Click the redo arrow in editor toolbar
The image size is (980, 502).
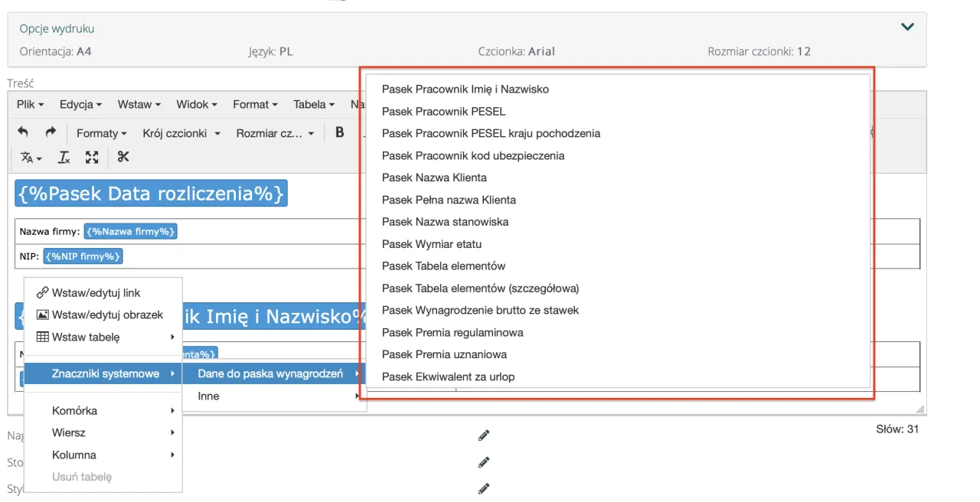pos(51,132)
